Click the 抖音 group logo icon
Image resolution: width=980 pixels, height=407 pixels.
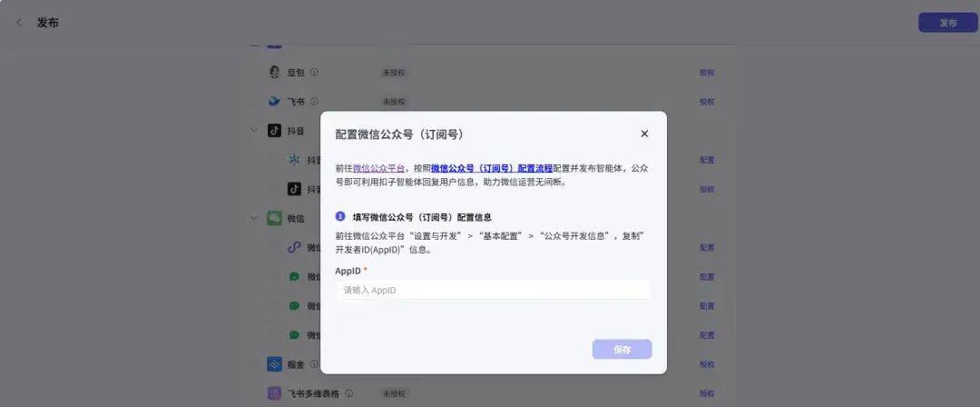click(274, 130)
